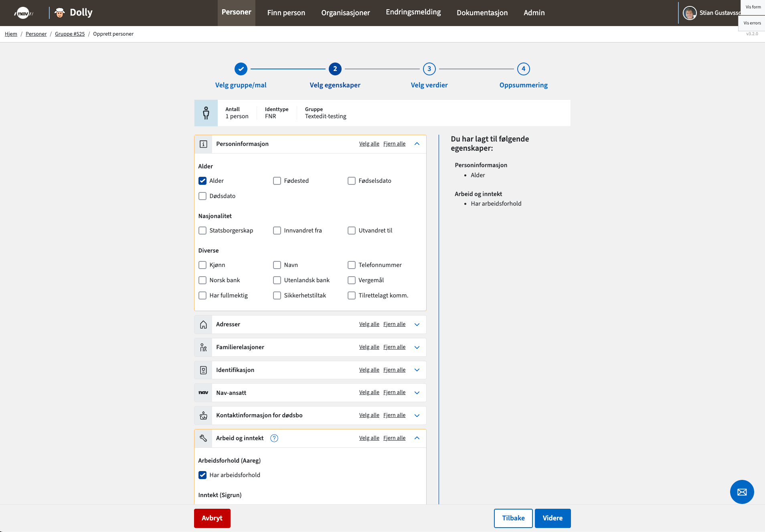
Task: Jump to step 3 Velg verdier
Action: click(x=429, y=69)
